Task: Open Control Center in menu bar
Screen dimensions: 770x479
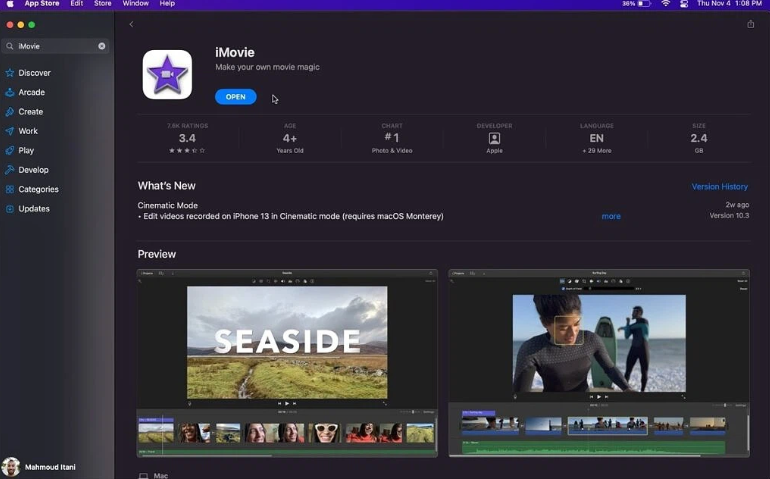Action: point(684,4)
